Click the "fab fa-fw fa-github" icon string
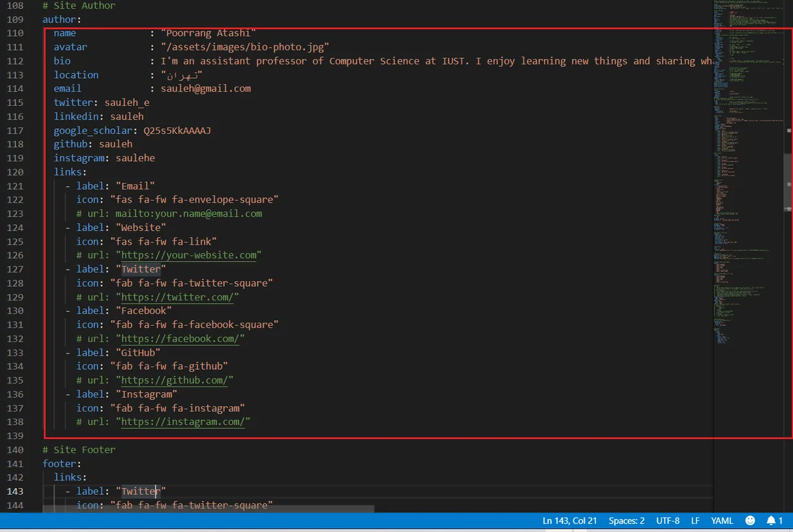The height and width of the screenshot is (532, 793). 169,366
